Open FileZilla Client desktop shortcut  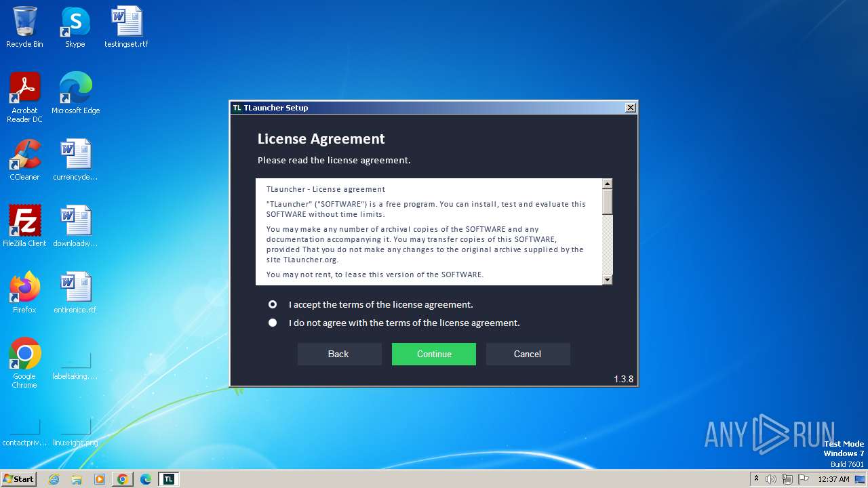(x=24, y=226)
